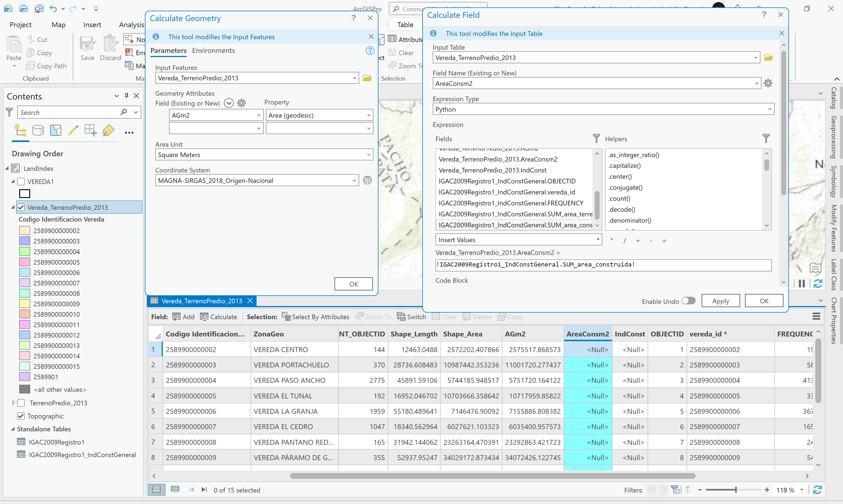Open the table hamburger menu icon

point(816,317)
